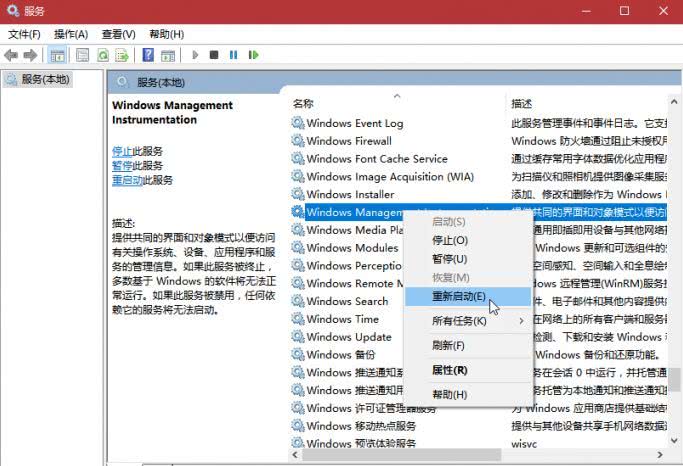This screenshot has width=683, height=466.
Task: Expand 所有任务(K) submenu
Action: coord(469,321)
